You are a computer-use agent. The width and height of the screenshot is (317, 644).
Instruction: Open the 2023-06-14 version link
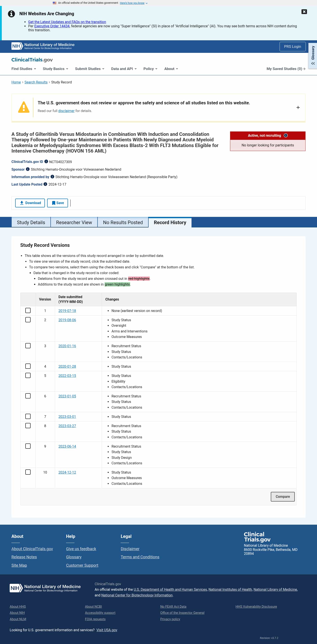coord(67,446)
